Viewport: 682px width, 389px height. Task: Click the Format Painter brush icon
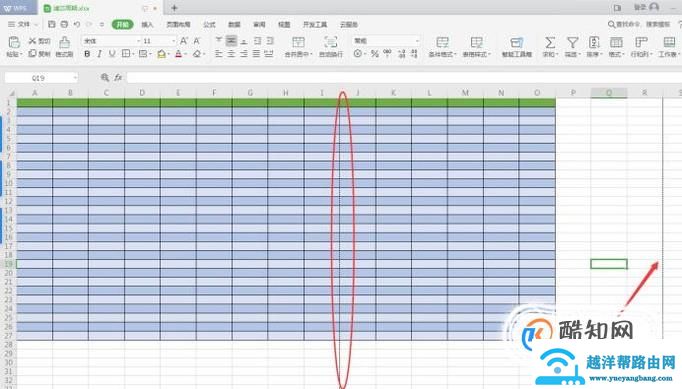click(64, 43)
